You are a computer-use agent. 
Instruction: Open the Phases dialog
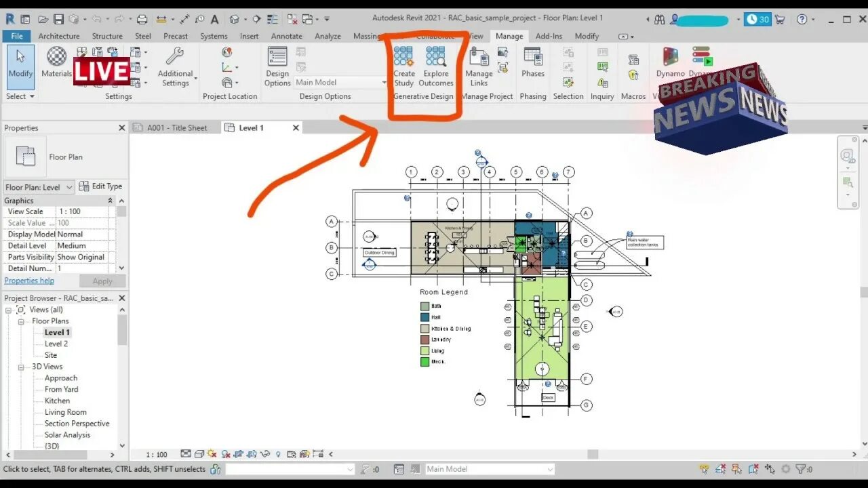(x=533, y=62)
